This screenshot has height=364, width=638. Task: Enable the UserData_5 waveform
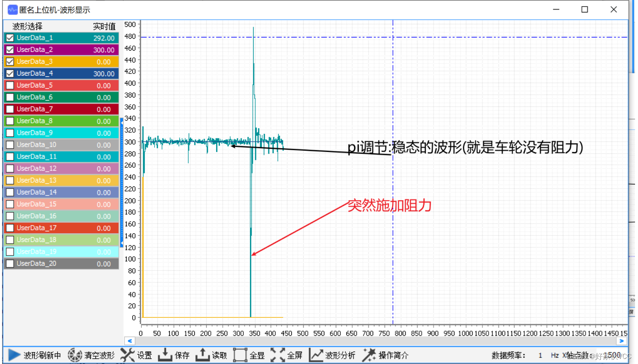coord(10,85)
